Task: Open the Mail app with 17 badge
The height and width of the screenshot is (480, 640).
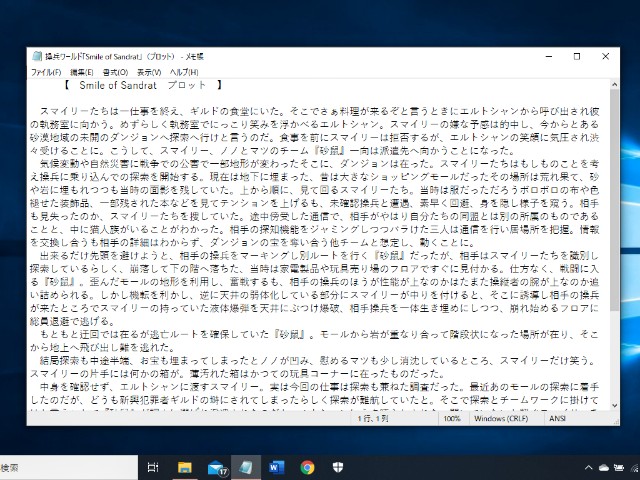Action: pos(216,467)
